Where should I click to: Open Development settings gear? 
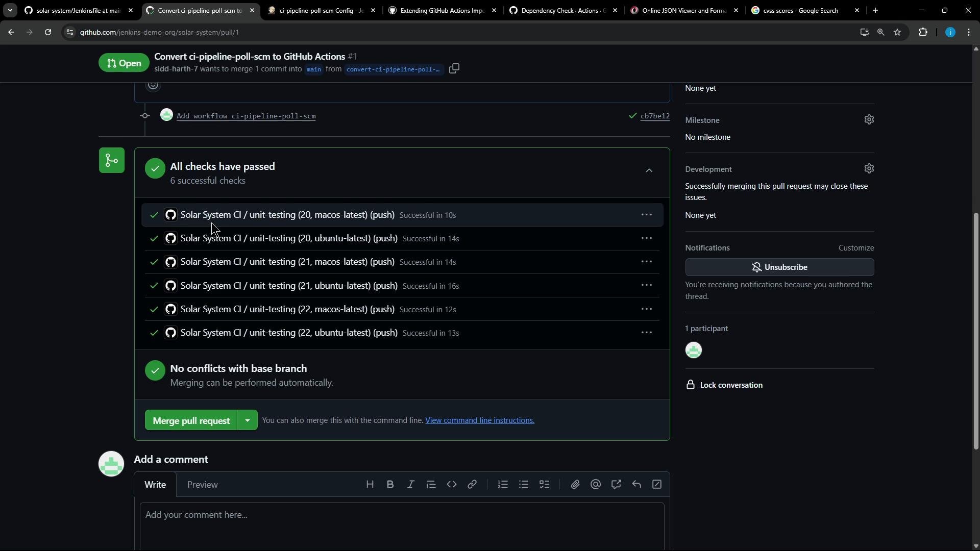(869, 168)
